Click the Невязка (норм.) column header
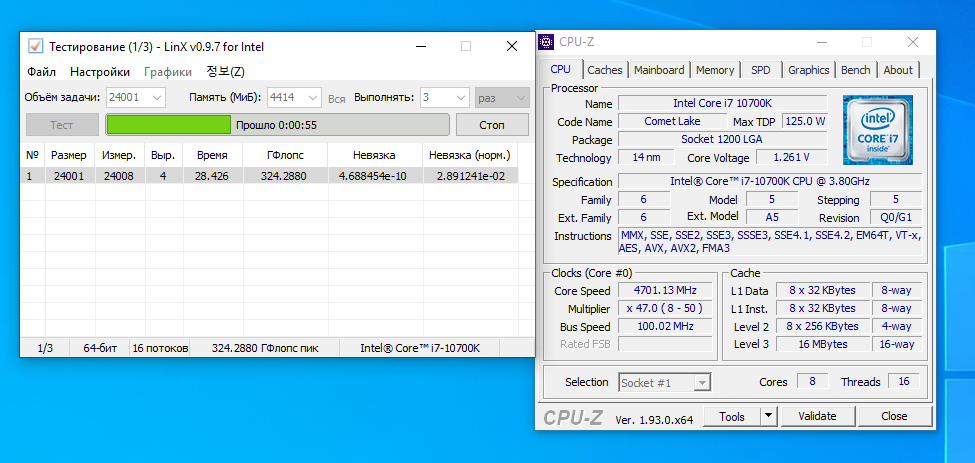This screenshot has width=975, height=463. point(470,155)
